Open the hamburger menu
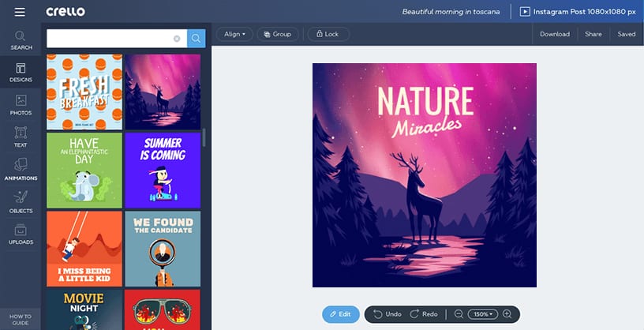The height and width of the screenshot is (330, 644). (20, 13)
